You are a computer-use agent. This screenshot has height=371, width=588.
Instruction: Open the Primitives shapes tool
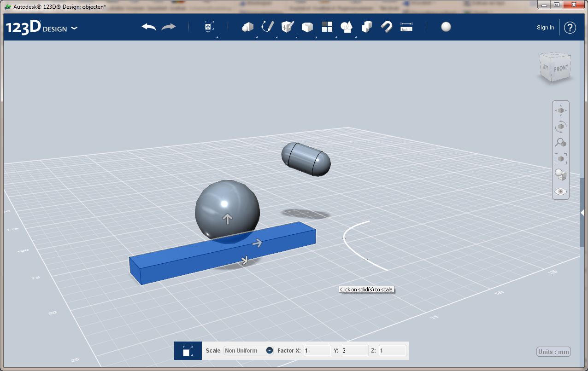pyautogui.click(x=248, y=27)
